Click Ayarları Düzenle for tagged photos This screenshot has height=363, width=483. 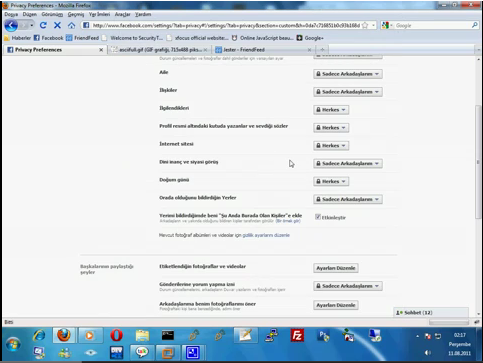click(336, 268)
